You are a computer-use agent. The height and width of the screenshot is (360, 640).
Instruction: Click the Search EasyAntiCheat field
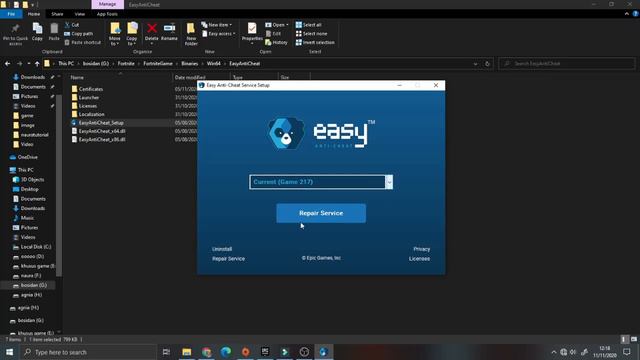click(x=567, y=64)
